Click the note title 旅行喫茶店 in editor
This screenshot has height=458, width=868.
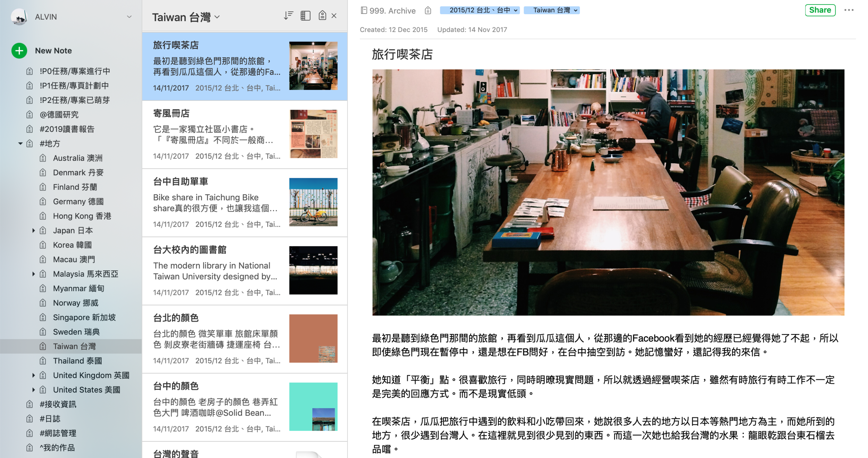pyautogui.click(x=402, y=55)
